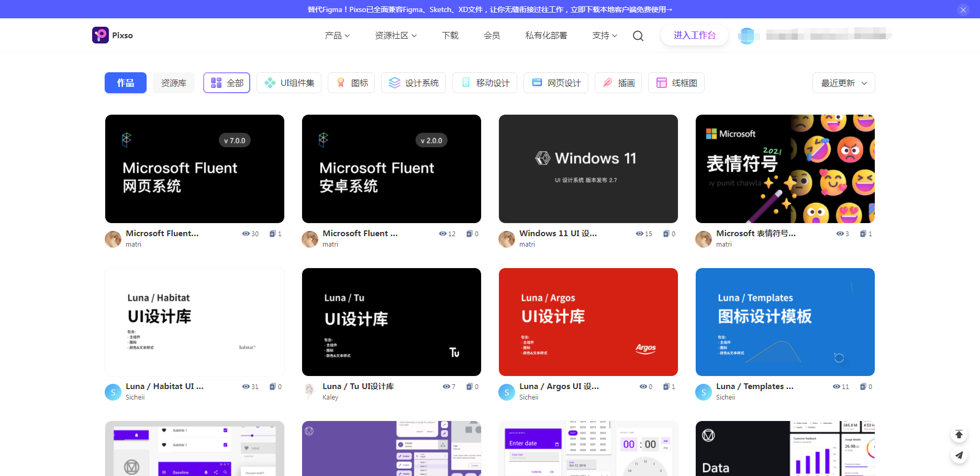Click view count icon on Microsoft Fluent 安卓系统
This screenshot has height=476, width=980.
(x=442, y=234)
